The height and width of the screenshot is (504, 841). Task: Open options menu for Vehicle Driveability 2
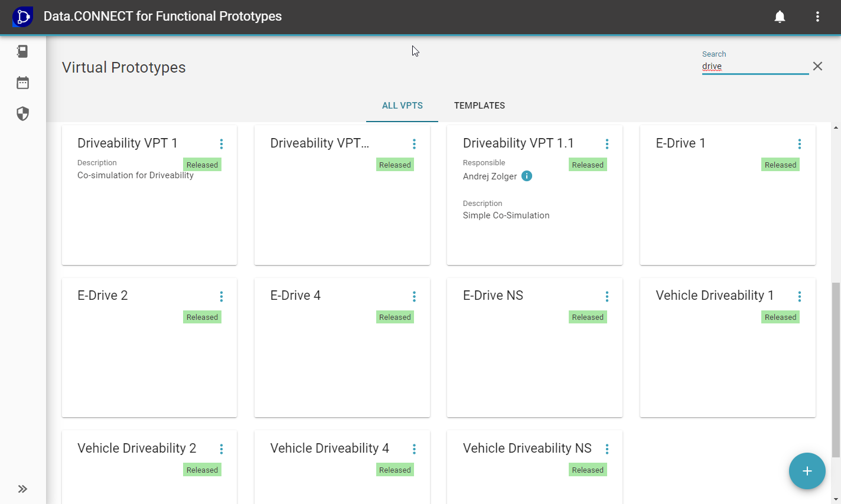[x=221, y=449]
